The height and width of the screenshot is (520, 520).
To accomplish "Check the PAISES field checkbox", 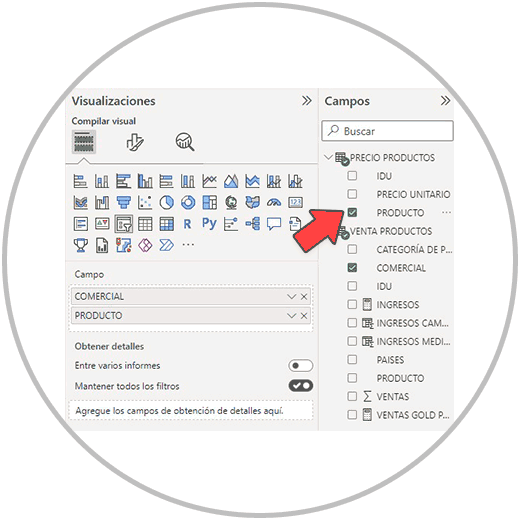I will pyautogui.click(x=352, y=360).
